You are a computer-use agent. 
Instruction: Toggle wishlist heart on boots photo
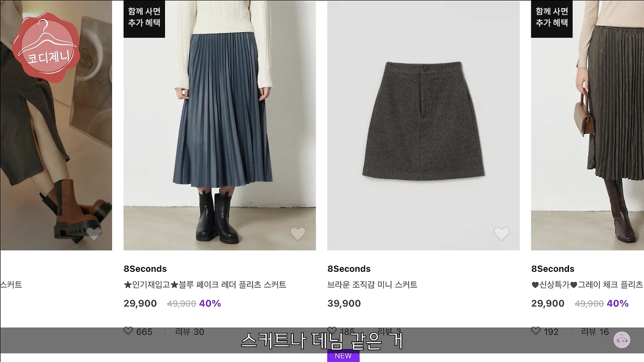[x=94, y=234]
